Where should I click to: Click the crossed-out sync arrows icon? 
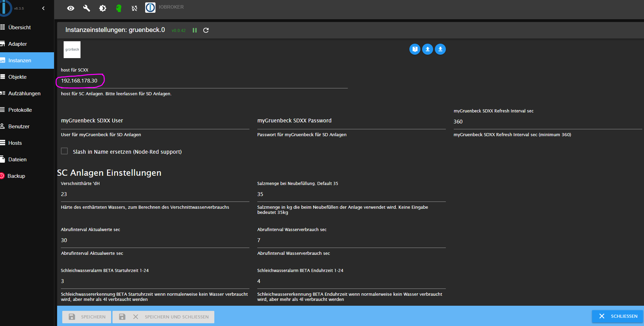point(135,8)
